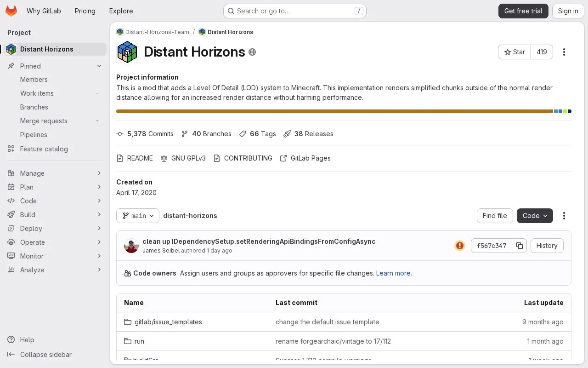Open repository actions kebab menu beside Code
Viewport: 588px width, 368px height.
[x=564, y=216]
